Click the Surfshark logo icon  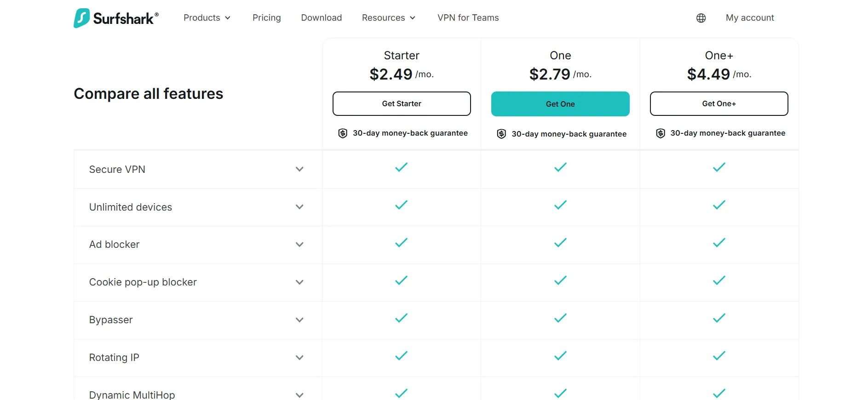[x=81, y=18]
